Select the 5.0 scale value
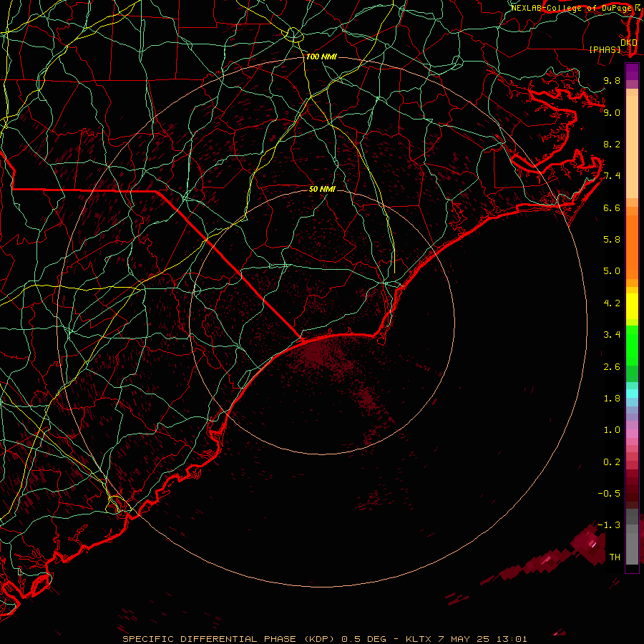 612,271
